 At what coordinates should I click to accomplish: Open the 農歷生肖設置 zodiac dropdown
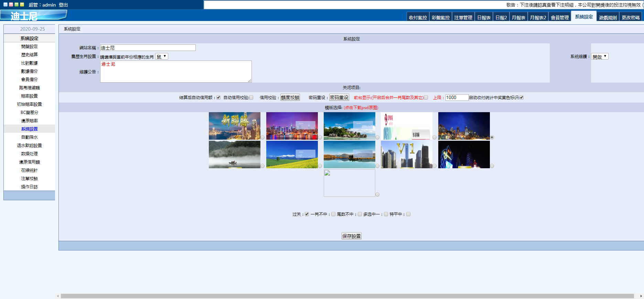161,56
